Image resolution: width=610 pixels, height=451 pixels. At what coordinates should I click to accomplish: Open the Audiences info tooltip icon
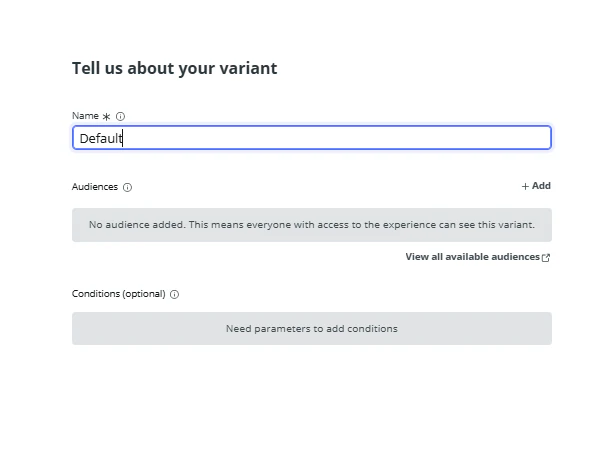pyautogui.click(x=128, y=188)
